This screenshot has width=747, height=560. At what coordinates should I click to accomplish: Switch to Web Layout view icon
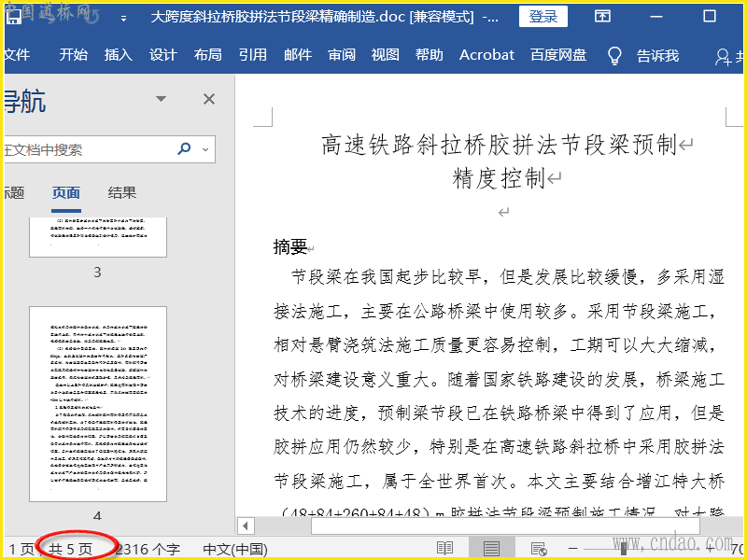click(x=539, y=549)
